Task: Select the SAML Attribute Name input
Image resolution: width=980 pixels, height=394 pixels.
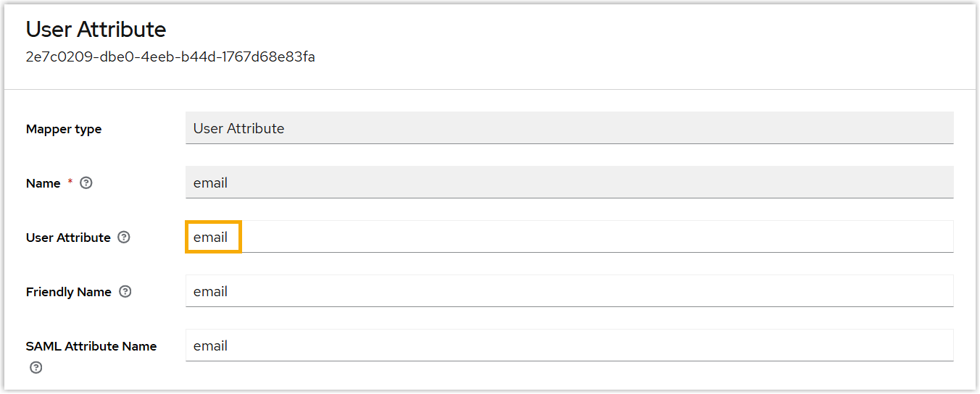Action: [x=569, y=345]
